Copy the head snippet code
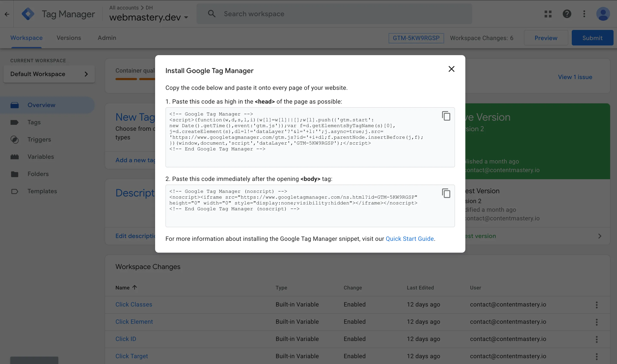The image size is (617, 364). [446, 116]
